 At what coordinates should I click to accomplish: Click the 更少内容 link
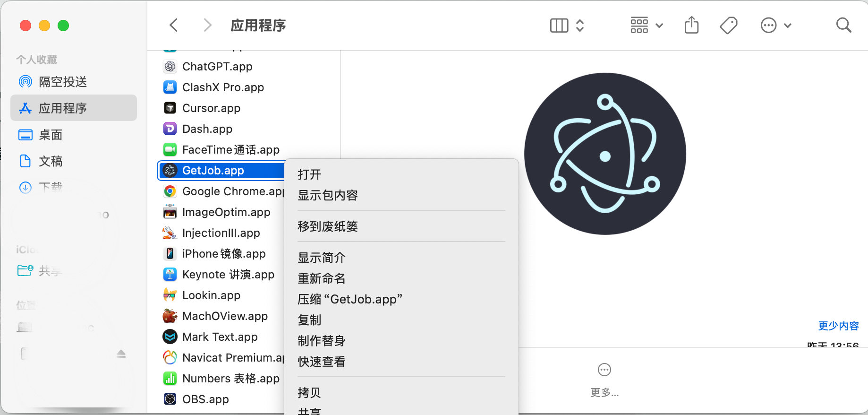838,326
